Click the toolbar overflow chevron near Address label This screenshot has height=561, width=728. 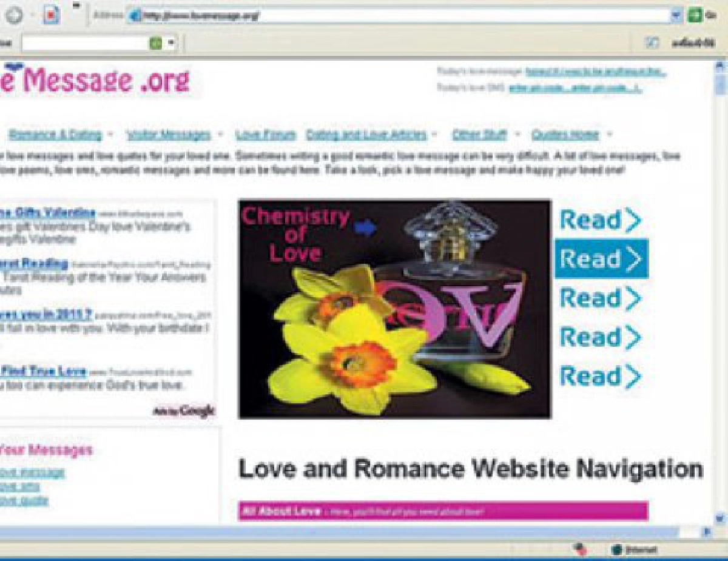pyautogui.click(x=76, y=6)
